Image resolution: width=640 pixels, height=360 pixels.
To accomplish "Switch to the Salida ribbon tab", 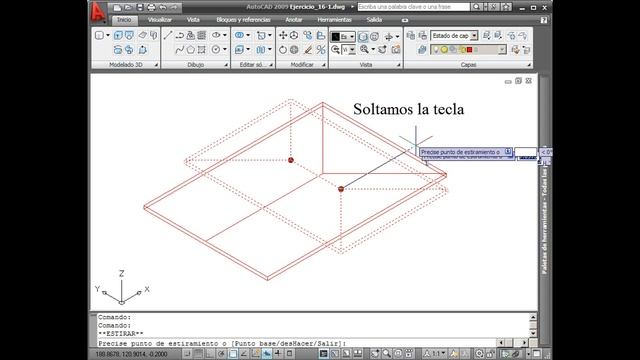I will pyautogui.click(x=374, y=20).
